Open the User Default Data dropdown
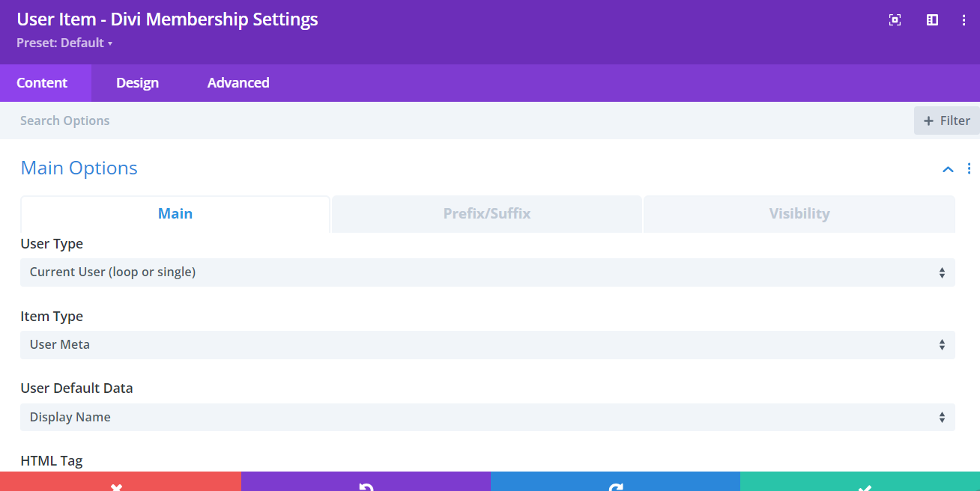The image size is (980, 491). click(x=487, y=418)
